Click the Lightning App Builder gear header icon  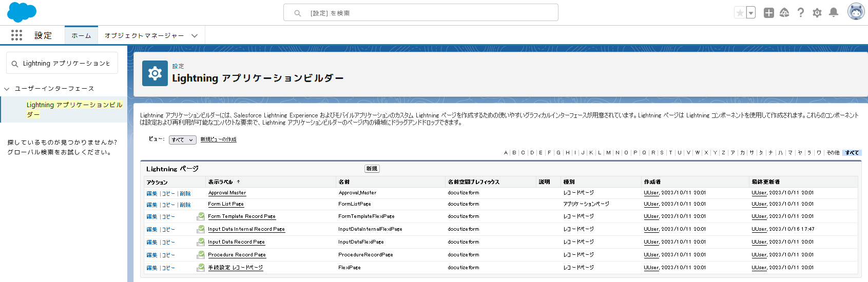[155, 73]
